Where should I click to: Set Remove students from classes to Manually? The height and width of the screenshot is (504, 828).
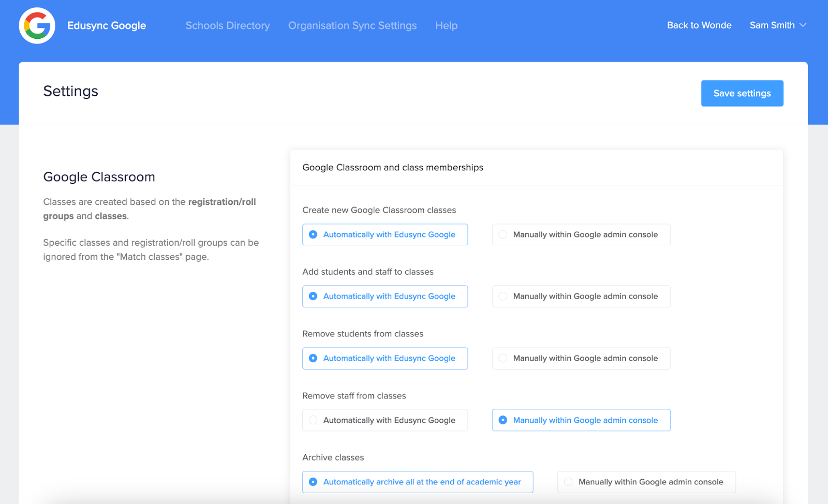click(581, 358)
